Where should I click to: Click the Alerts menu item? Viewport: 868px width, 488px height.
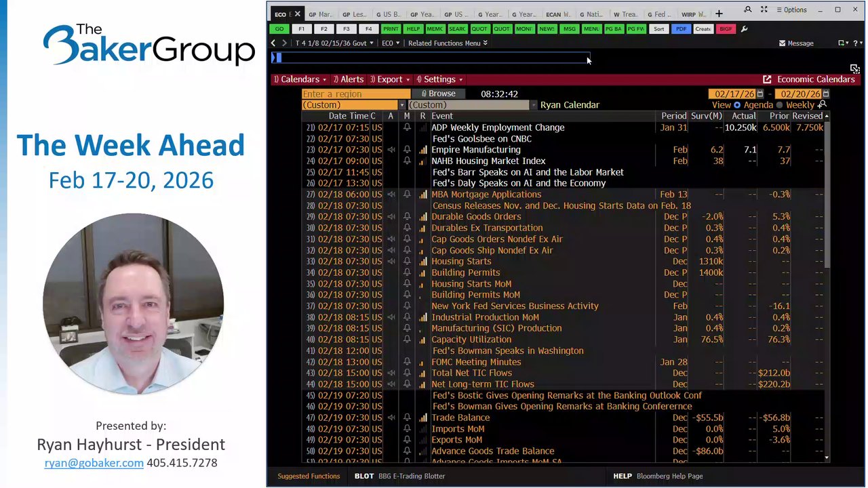pos(348,79)
